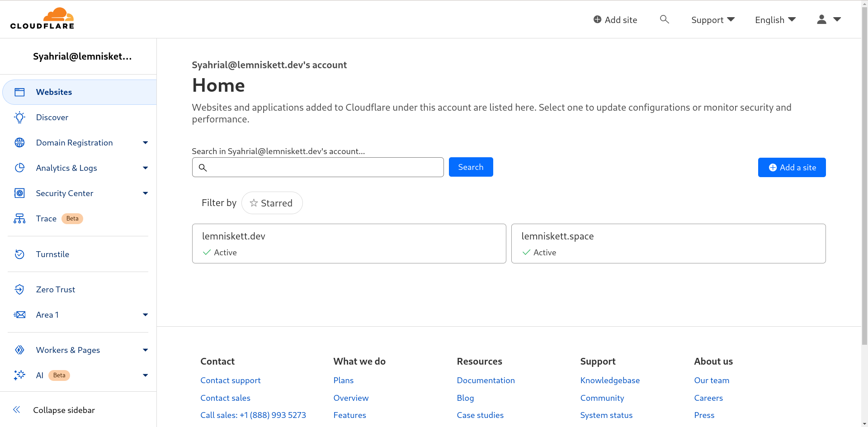
Task: Open the Support dropdown
Action: 713,20
